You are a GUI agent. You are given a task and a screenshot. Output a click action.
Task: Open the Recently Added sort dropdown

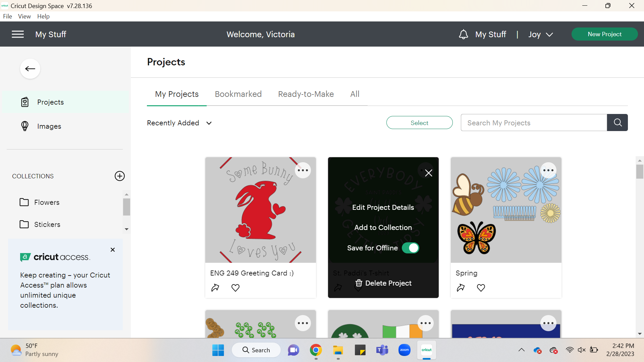point(179,123)
